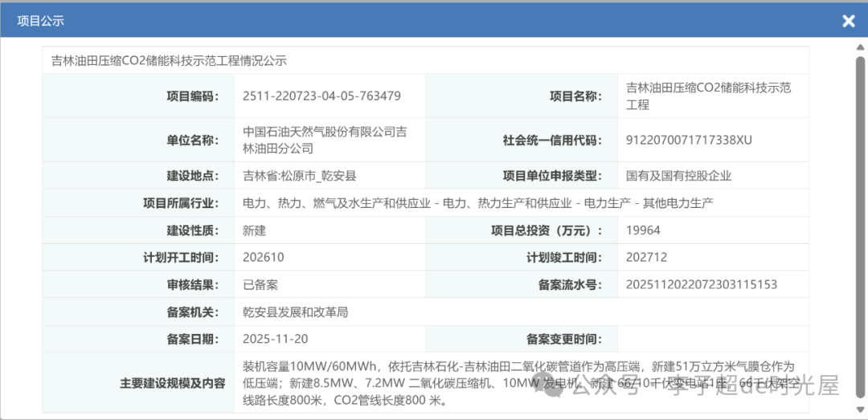868x420 pixels.
Task: Click the 项目所属行业 industry classification text
Action: [x=477, y=203]
